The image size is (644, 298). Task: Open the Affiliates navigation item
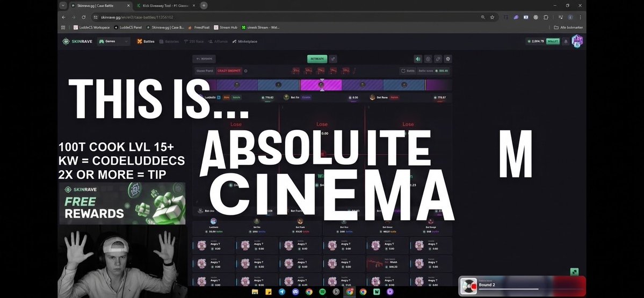click(x=218, y=41)
